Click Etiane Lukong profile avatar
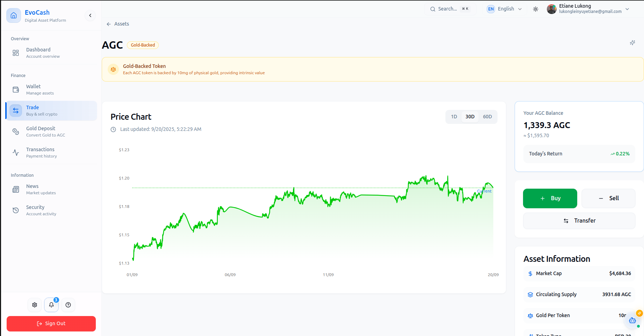644x336 pixels. 552,9
